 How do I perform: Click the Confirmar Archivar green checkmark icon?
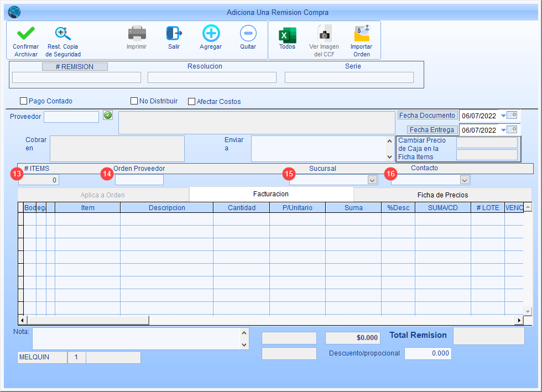(x=26, y=33)
